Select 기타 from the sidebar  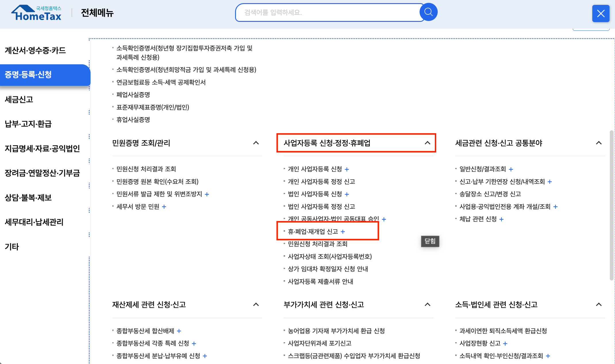coord(11,246)
